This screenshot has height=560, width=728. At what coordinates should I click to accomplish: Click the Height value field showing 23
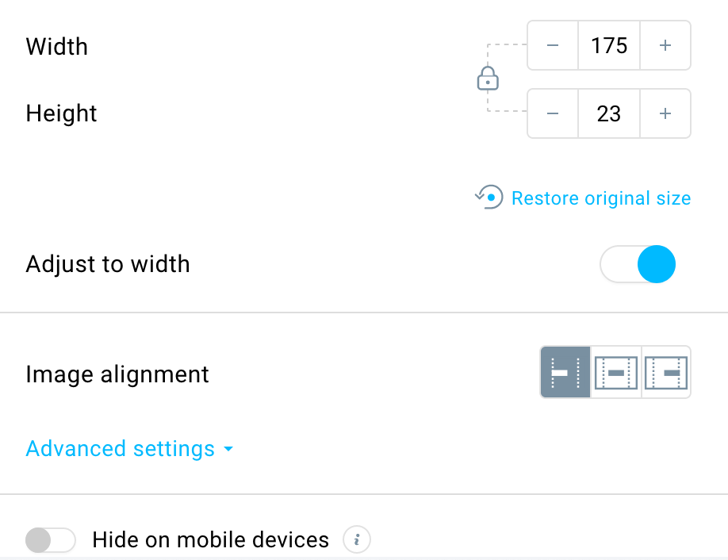point(609,113)
